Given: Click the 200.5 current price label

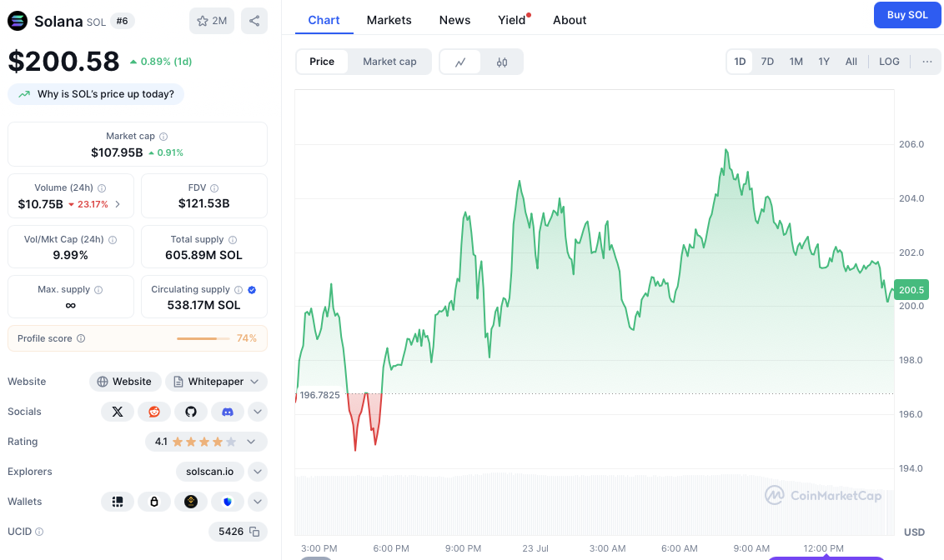Looking at the screenshot, I should point(911,290).
